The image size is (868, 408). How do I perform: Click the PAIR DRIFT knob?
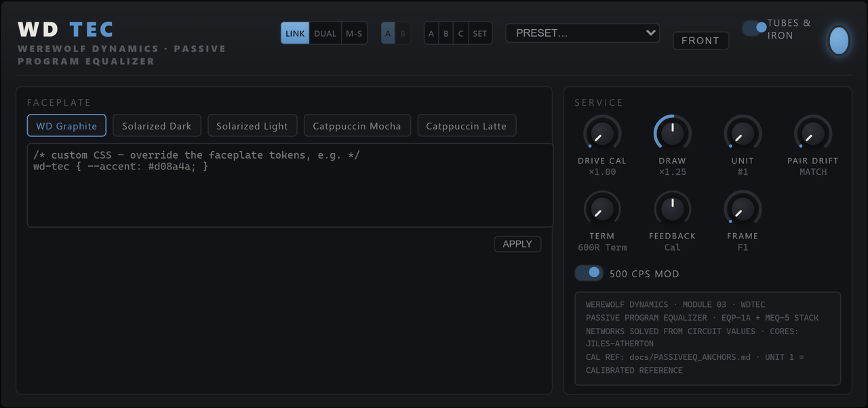tap(813, 134)
